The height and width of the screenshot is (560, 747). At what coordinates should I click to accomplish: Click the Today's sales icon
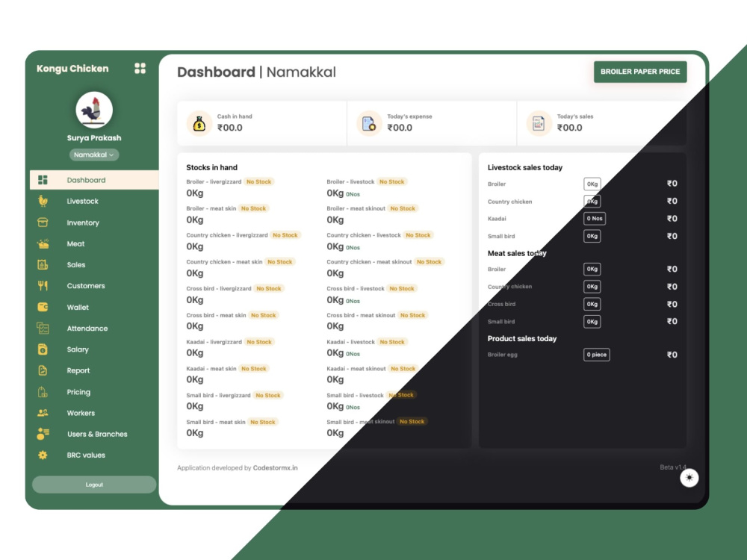[539, 123]
